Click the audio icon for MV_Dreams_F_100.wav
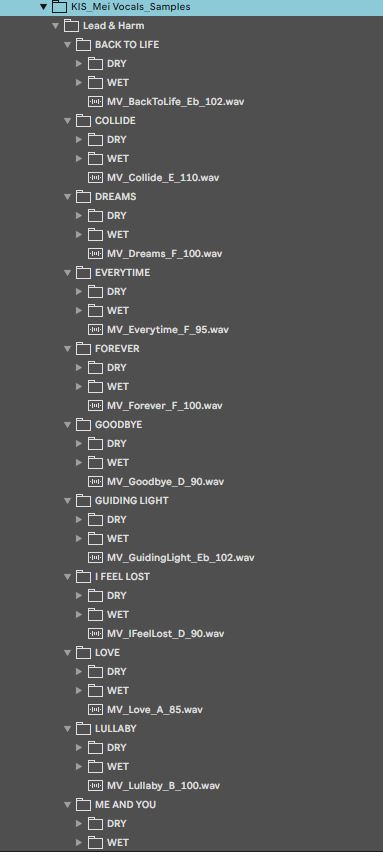 [x=96, y=254]
